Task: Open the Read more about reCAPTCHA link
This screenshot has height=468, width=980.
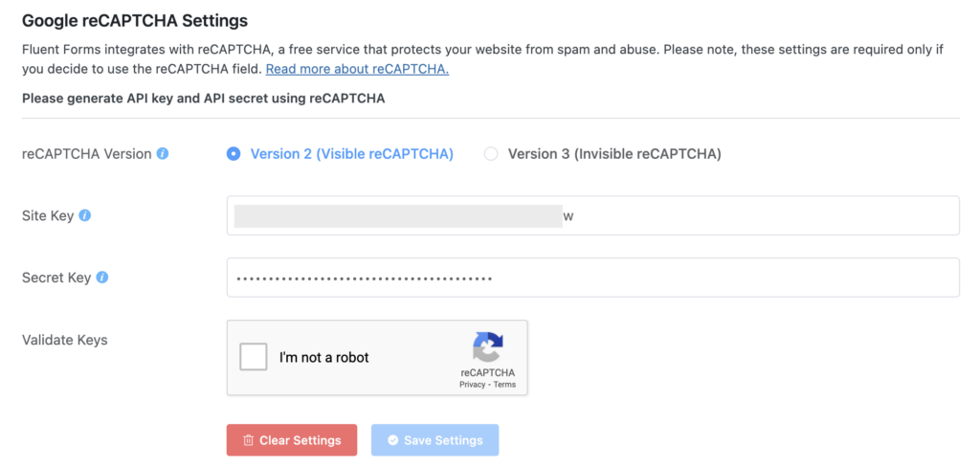Action: tap(358, 69)
